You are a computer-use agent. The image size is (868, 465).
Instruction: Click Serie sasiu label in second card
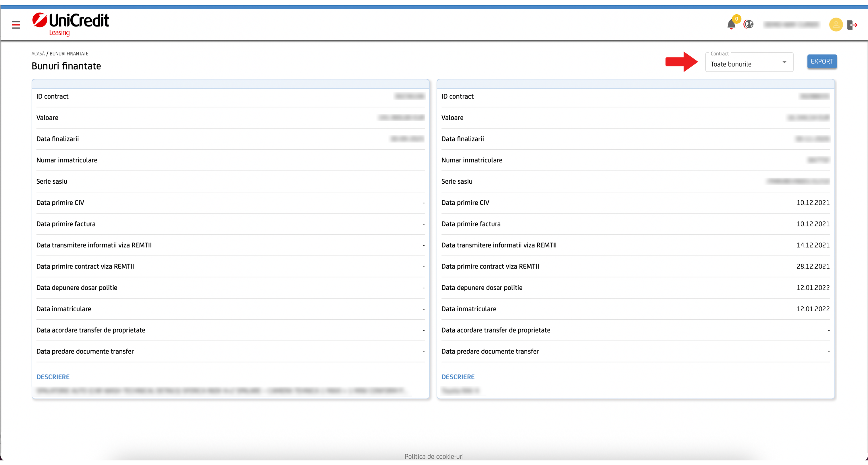tap(457, 181)
